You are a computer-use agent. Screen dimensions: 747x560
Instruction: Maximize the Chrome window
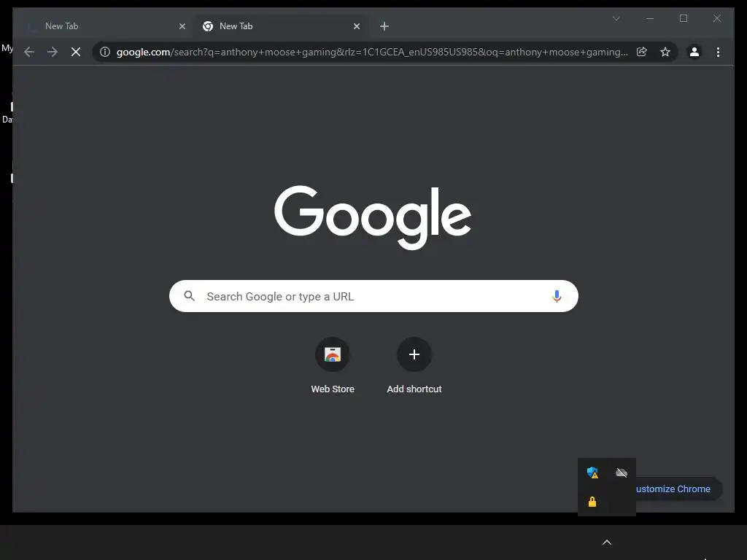[683, 18]
